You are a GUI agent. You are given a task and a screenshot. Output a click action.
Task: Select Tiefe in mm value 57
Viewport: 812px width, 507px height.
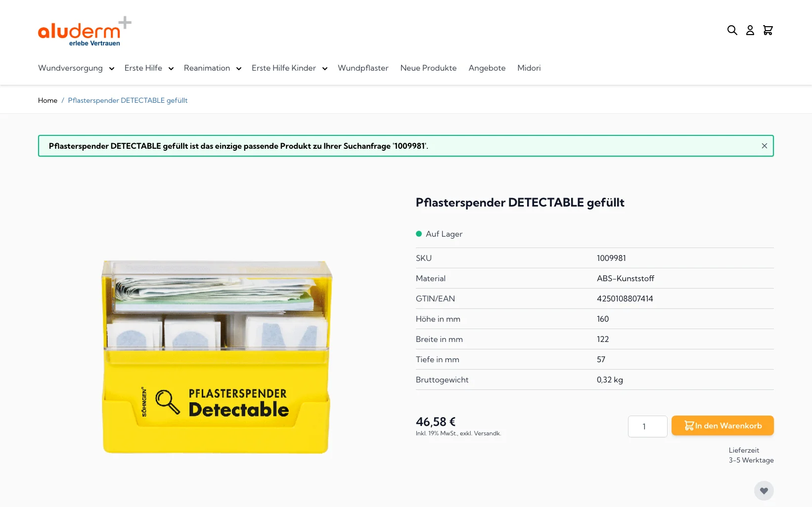[x=601, y=359]
